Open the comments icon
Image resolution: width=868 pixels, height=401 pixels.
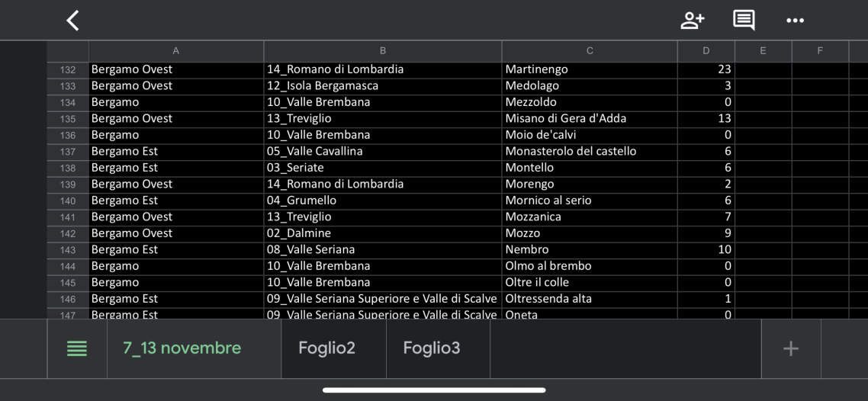point(744,21)
